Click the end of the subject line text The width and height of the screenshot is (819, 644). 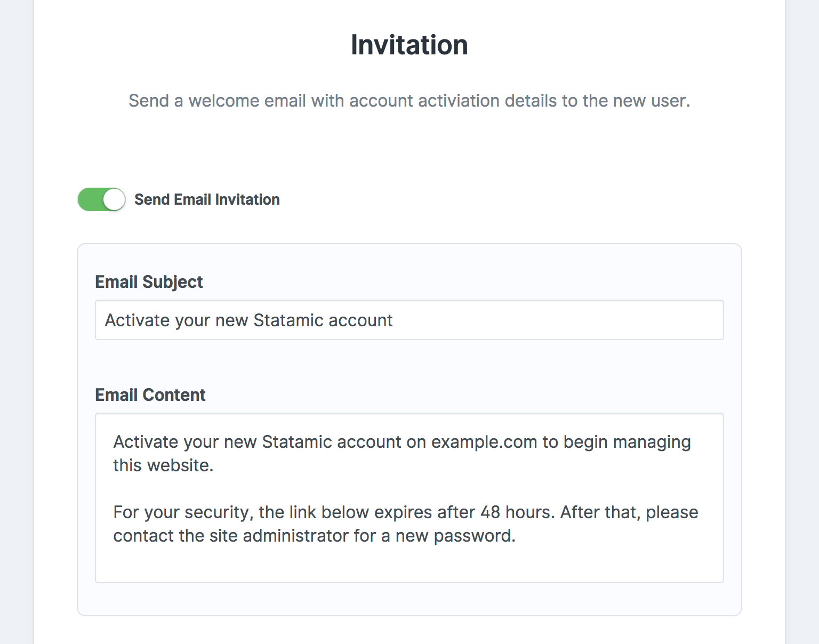tap(393, 320)
